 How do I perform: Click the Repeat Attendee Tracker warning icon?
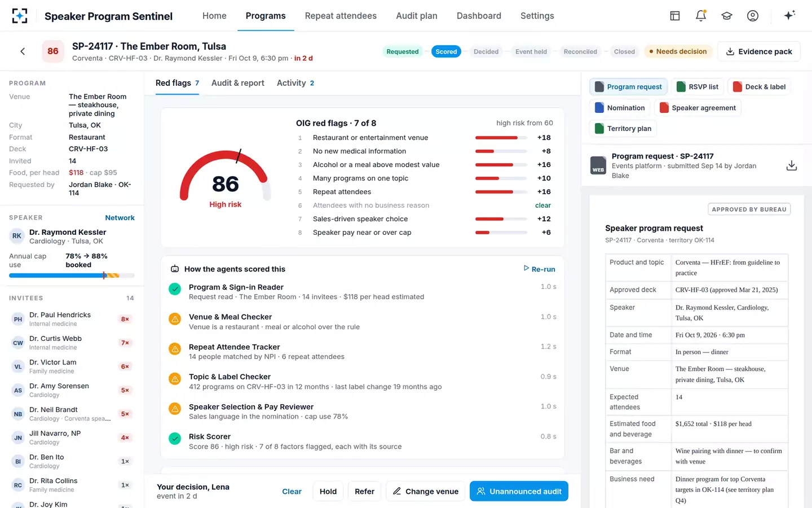[x=175, y=349]
